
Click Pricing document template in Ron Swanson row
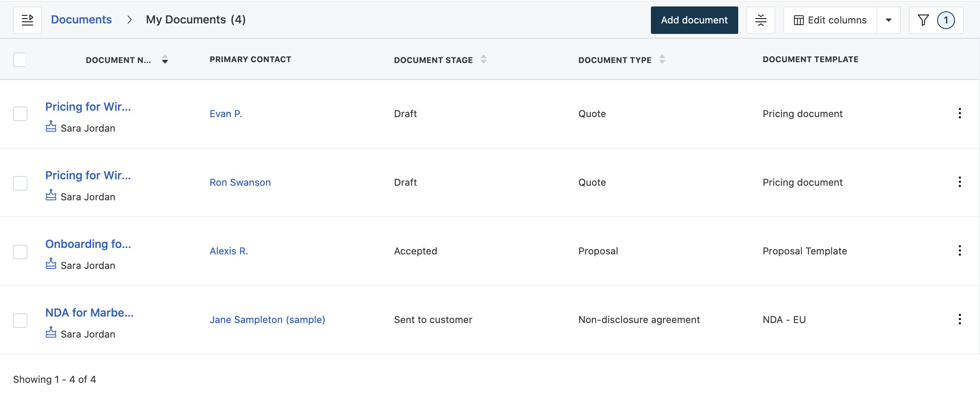click(803, 183)
